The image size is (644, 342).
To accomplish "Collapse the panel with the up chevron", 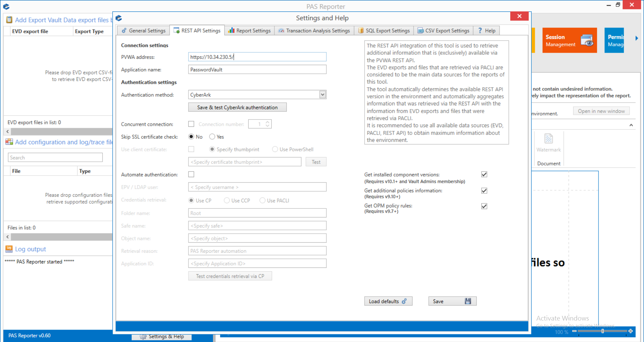I will click(x=631, y=125).
